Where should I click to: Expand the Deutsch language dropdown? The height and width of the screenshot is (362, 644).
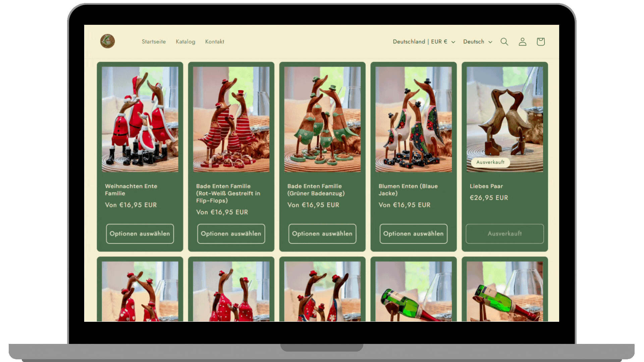pos(477,42)
